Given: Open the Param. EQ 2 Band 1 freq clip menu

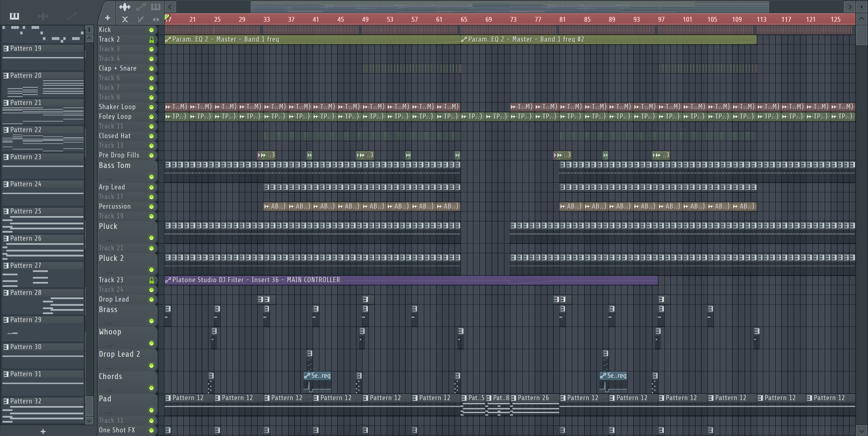Looking at the screenshot, I should tap(168, 39).
